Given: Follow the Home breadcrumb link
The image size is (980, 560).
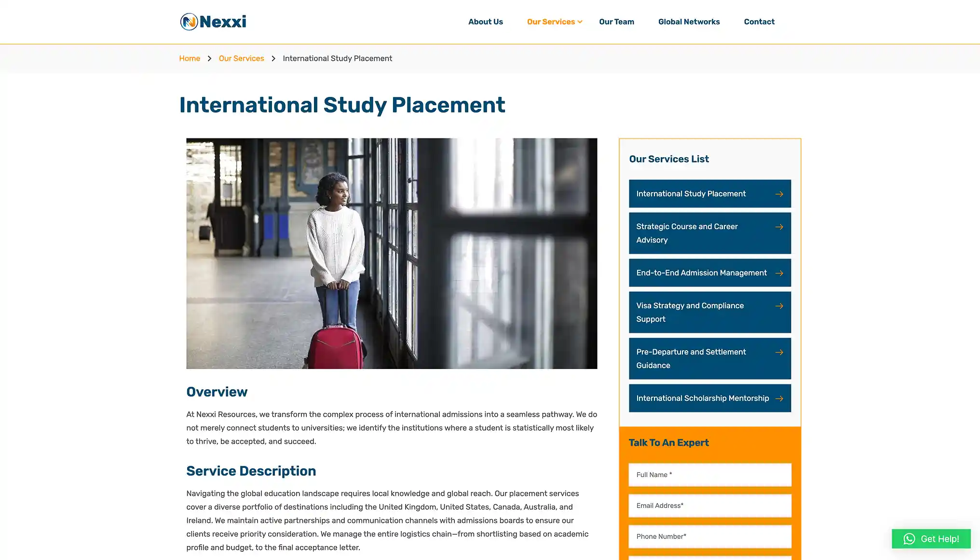Looking at the screenshot, I should tap(190, 58).
